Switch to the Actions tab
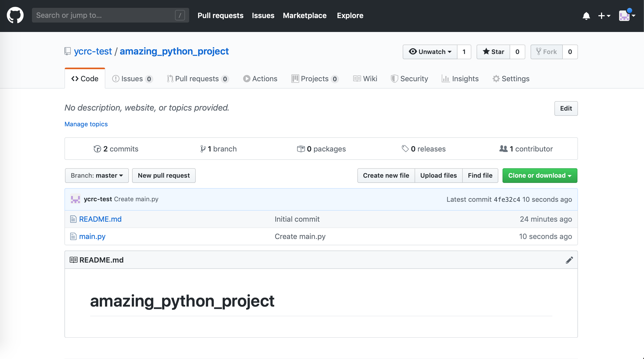Viewport: 644px width, 359px height. click(260, 79)
